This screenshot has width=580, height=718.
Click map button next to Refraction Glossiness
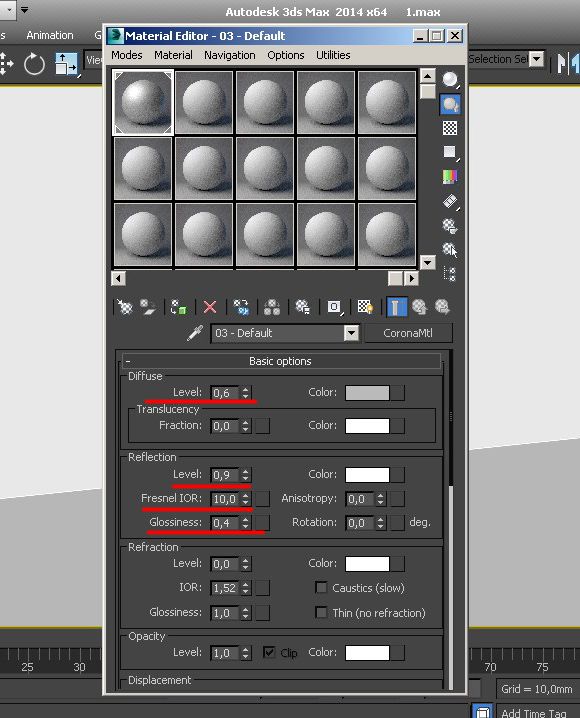coord(262,613)
